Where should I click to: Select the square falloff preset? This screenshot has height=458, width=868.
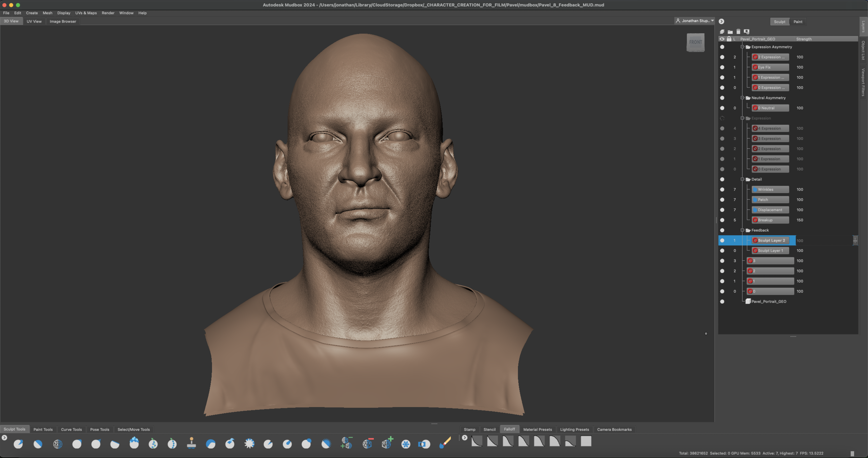click(x=586, y=441)
